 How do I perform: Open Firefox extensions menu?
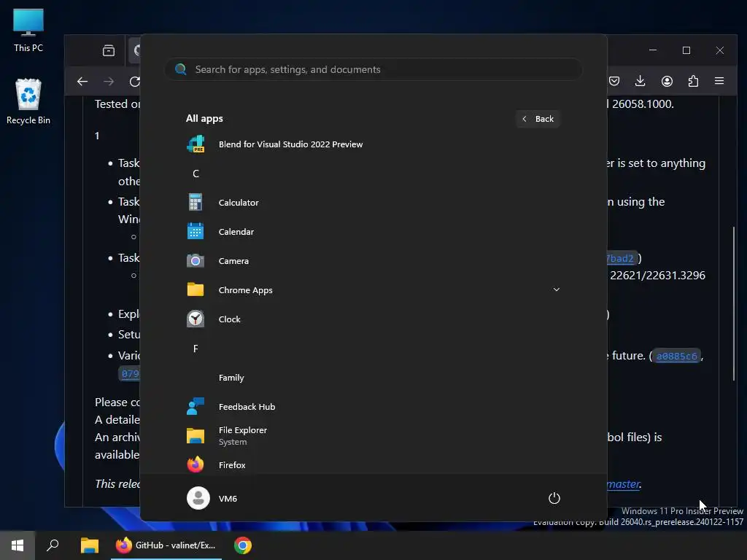coord(693,81)
